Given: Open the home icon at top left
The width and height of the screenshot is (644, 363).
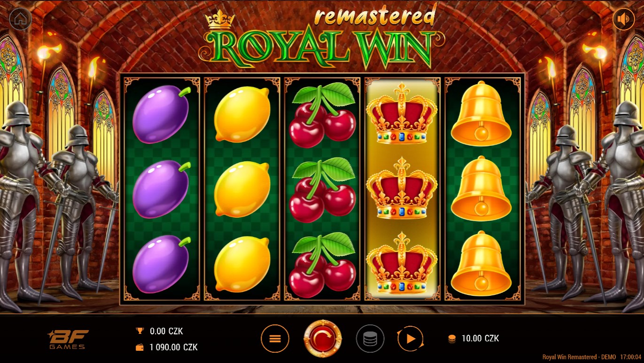Looking at the screenshot, I should [x=20, y=19].
